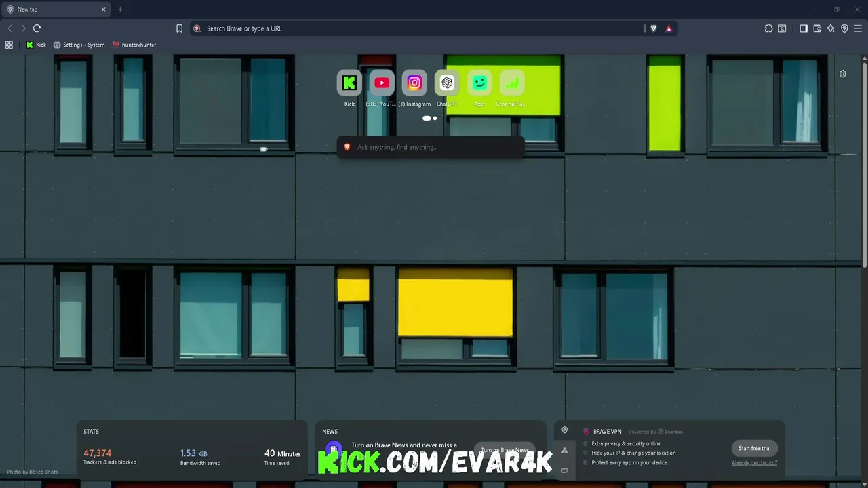The image size is (868, 488).
Task: Go back to previous page
Action: 9,28
